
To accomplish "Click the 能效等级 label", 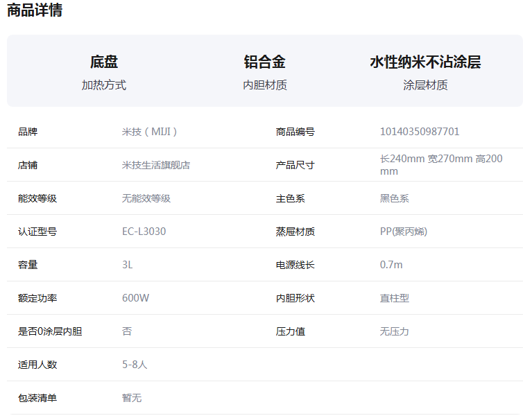I will click(37, 198).
